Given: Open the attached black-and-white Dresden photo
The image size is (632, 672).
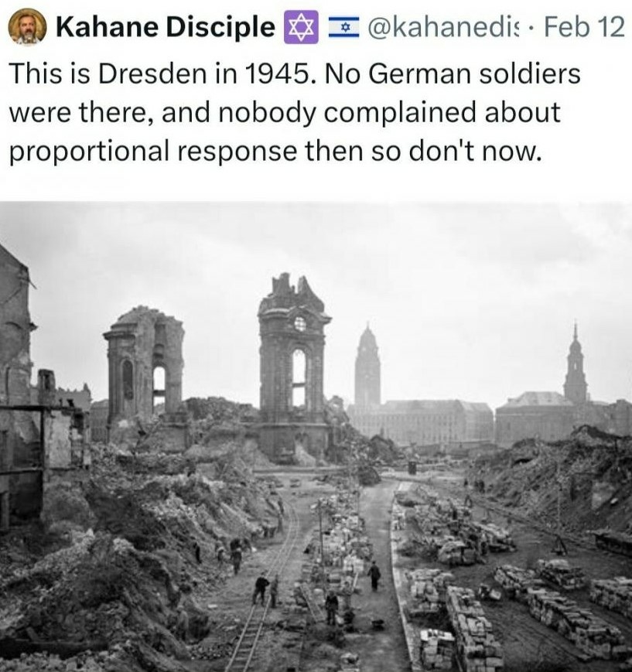Looking at the screenshot, I should coord(316,436).
